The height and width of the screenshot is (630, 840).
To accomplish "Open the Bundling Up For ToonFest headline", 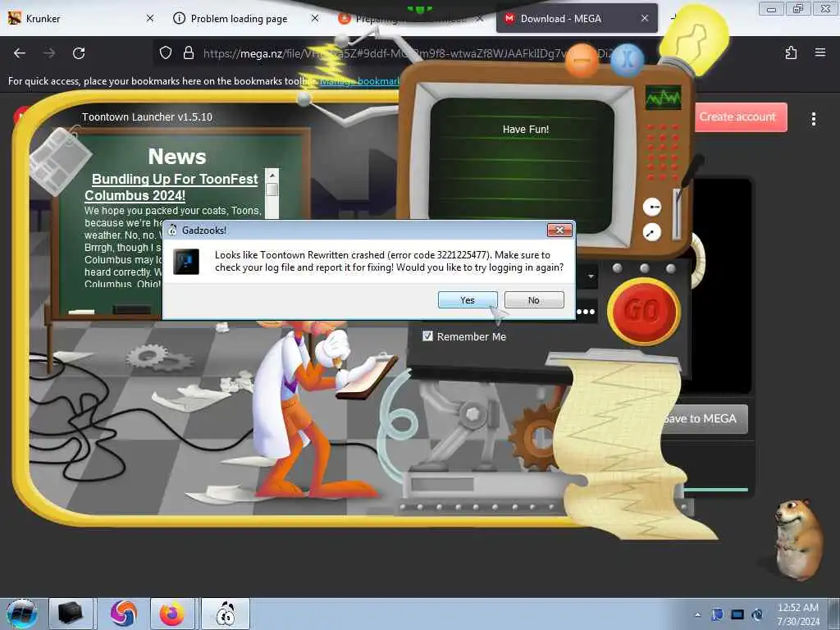I will pos(171,187).
